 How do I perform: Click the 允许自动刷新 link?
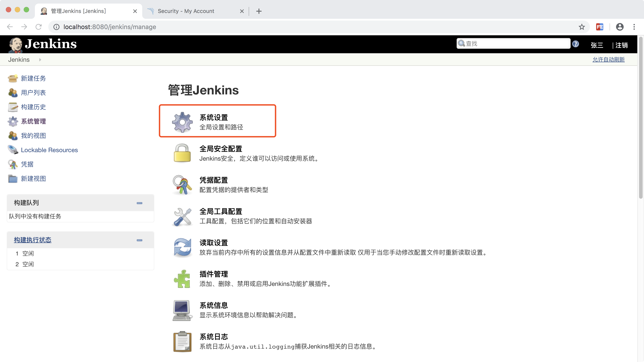(608, 60)
